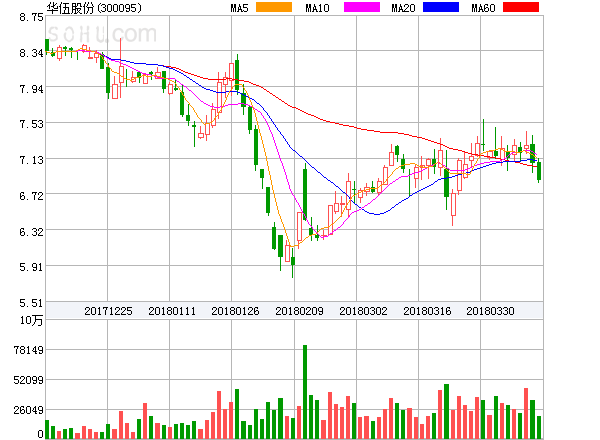600x440 pixels.
Task: Click the blue MA20 legend swatch
Action: pos(441,7)
